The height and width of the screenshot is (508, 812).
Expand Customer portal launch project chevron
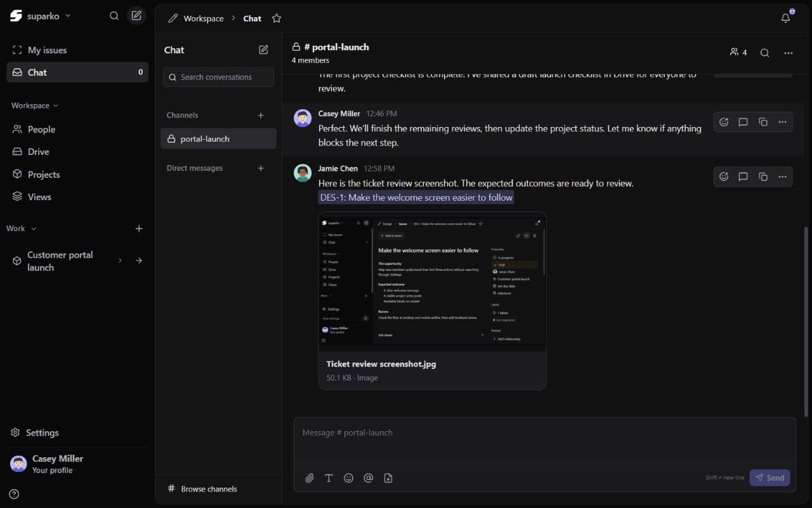coord(120,260)
